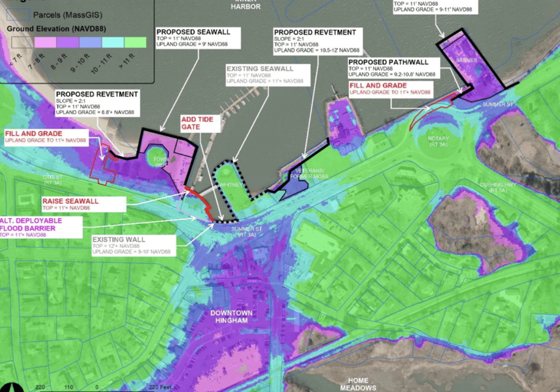This screenshot has height=392, width=560.
Task: Click the Ground Elevation (NAVD88) legend heading
Action: pos(56,29)
